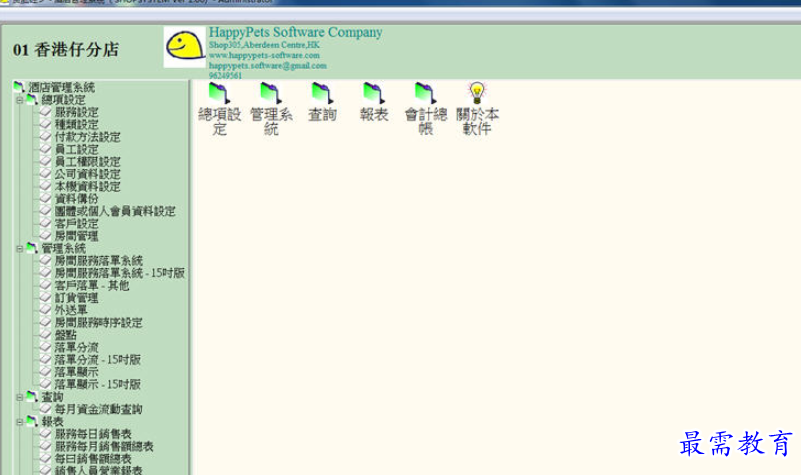Open the 總項設定 folder icon in main panel
The height and width of the screenshot is (475, 801).
pyautogui.click(x=218, y=93)
